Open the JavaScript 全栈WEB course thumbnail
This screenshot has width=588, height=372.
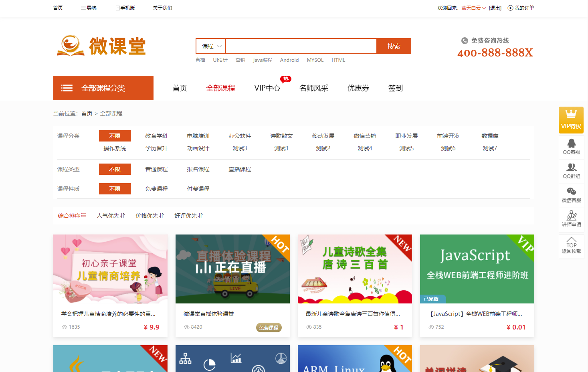tap(477, 269)
